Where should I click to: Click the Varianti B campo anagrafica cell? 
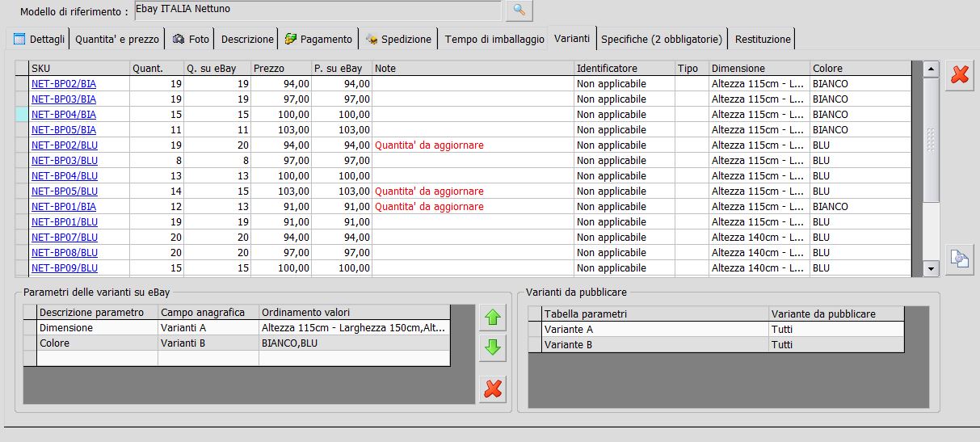(208, 343)
